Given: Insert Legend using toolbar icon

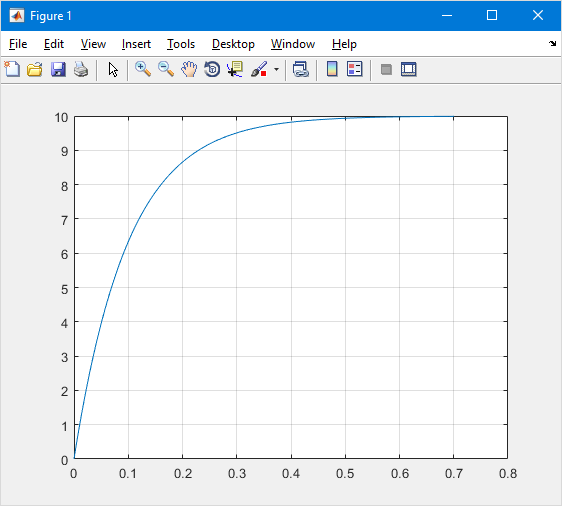Looking at the screenshot, I should tap(355, 69).
